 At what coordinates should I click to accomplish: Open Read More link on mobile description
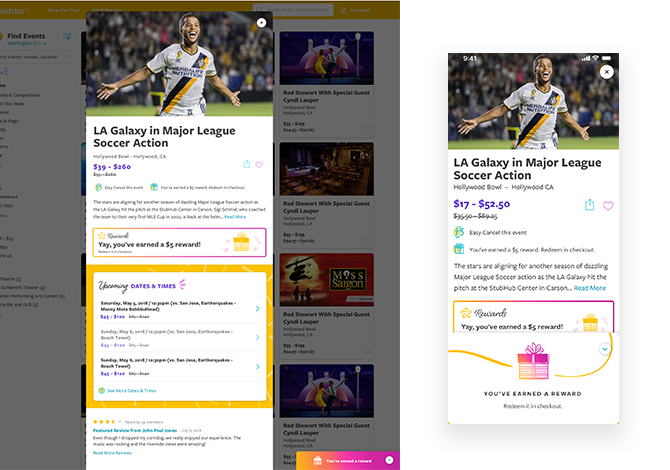coord(589,288)
